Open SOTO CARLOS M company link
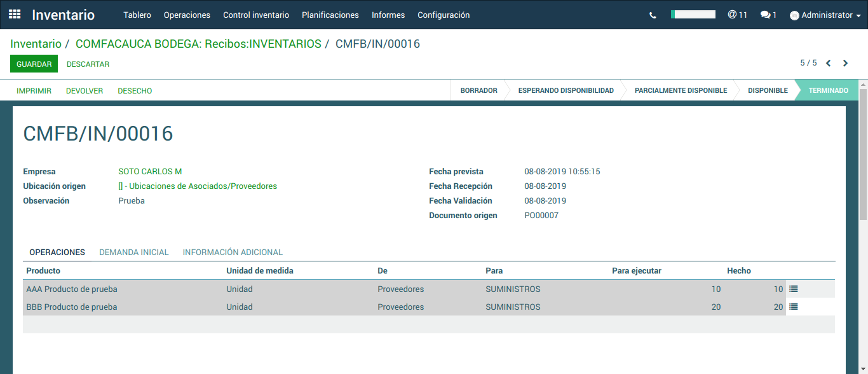 (x=150, y=172)
